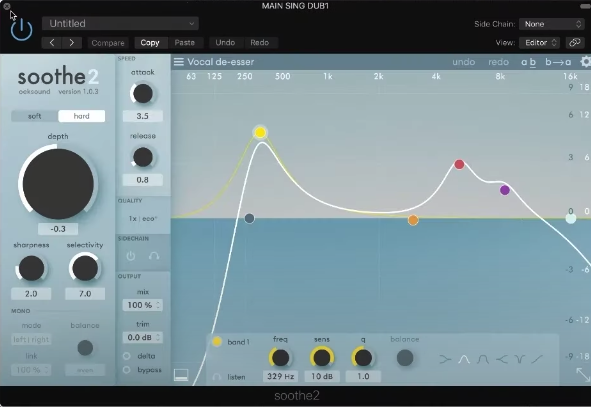
Task: Select hard mode
Action: [81, 116]
